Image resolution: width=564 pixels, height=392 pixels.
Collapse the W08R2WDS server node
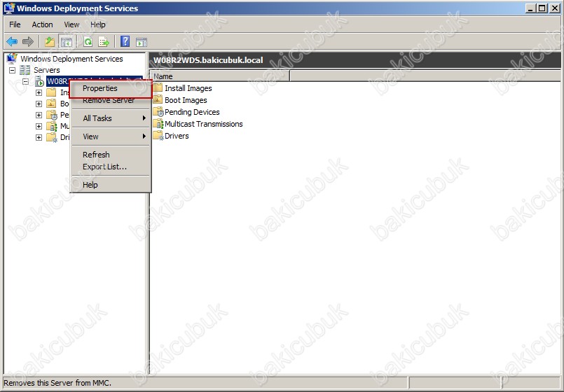(x=25, y=82)
